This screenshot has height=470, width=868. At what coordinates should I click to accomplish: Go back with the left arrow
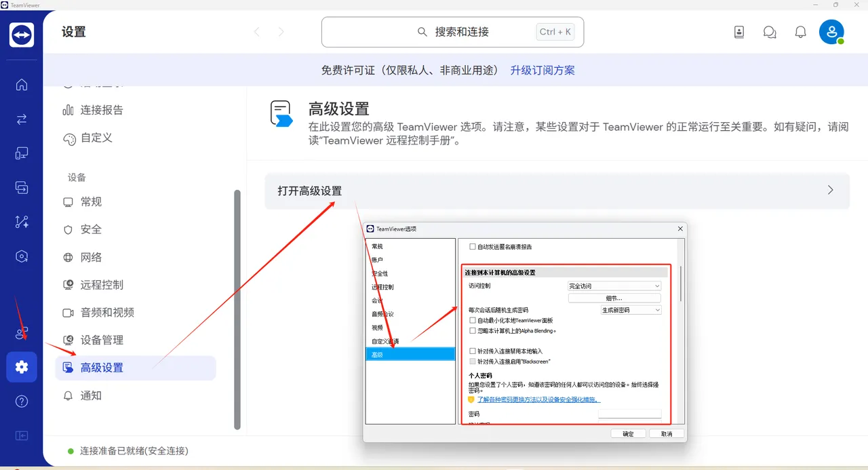pyautogui.click(x=257, y=32)
